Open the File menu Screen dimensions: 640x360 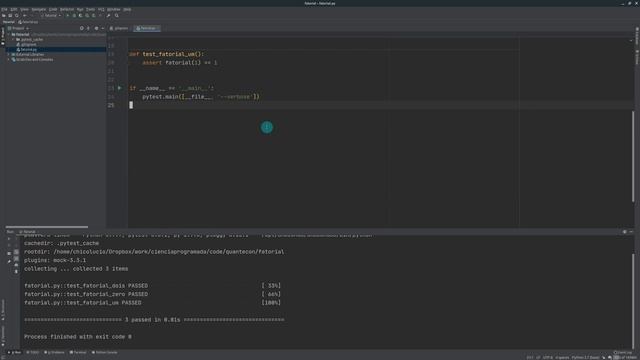(4, 9)
